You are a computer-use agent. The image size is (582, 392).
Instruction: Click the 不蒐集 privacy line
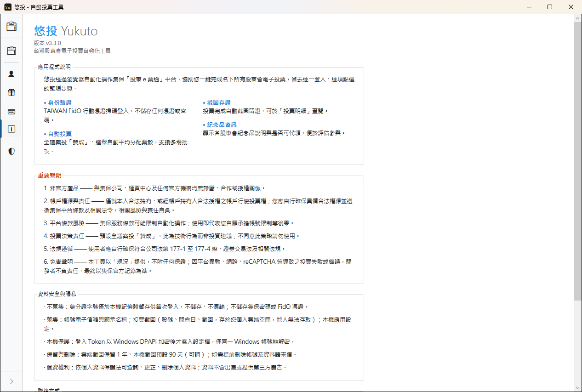point(176,307)
